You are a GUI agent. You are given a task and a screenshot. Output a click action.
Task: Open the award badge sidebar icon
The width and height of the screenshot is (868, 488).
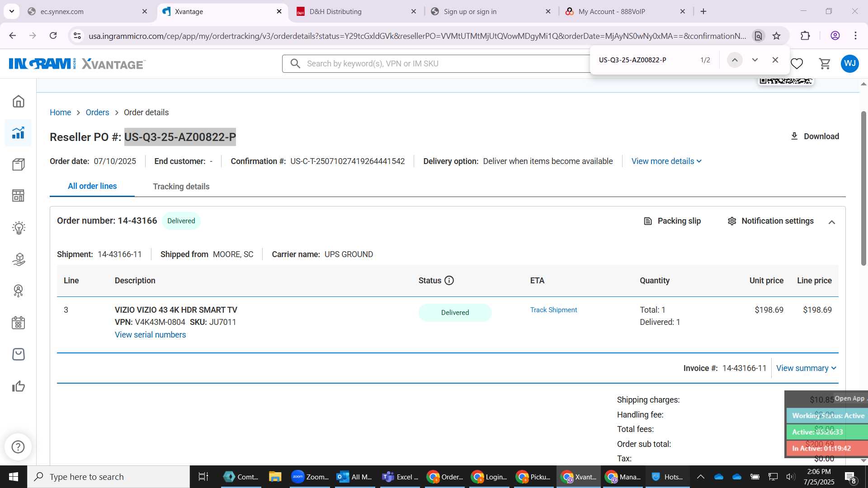pos(19,291)
